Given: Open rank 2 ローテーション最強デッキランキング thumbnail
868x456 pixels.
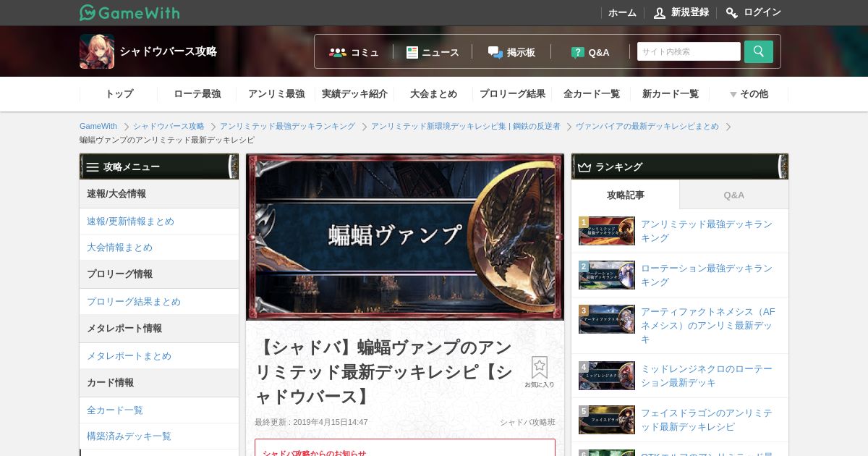Looking at the screenshot, I should [607, 275].
